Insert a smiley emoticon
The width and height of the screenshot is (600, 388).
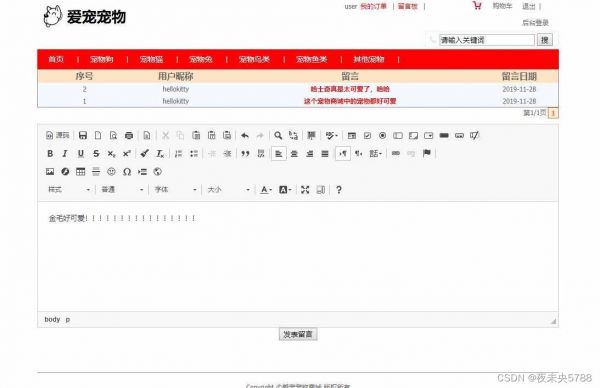(111, 171)
